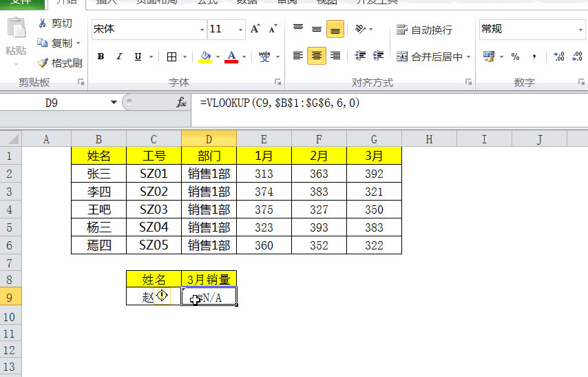Screen dimensions: 588x377
Task: Toggle center horizontal alignment
Action: pos(317,56)
